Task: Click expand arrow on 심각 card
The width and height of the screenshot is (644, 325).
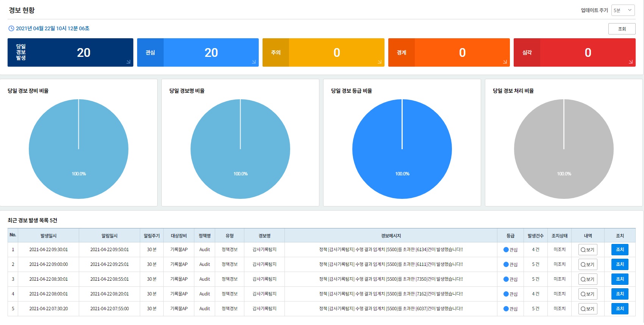Action: 631,62
